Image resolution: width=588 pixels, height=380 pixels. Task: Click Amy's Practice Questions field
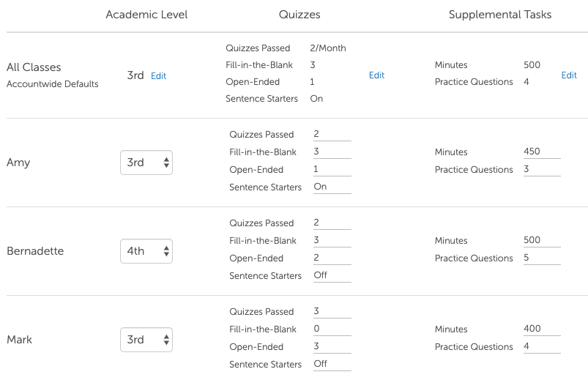pyautogui.click(x=542, y=169)
